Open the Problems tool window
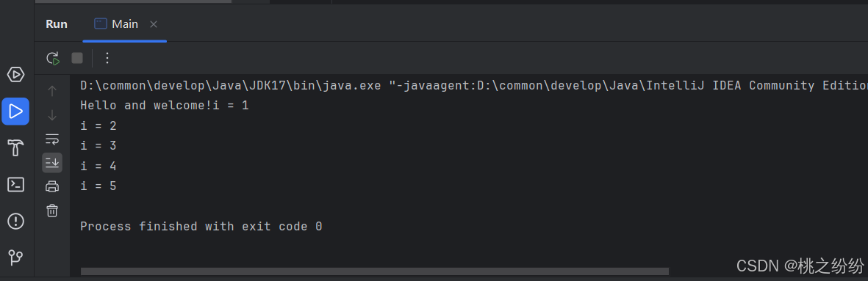Image resolution: width=868 pixels, height=281 pixels. [x=15, y=222]
